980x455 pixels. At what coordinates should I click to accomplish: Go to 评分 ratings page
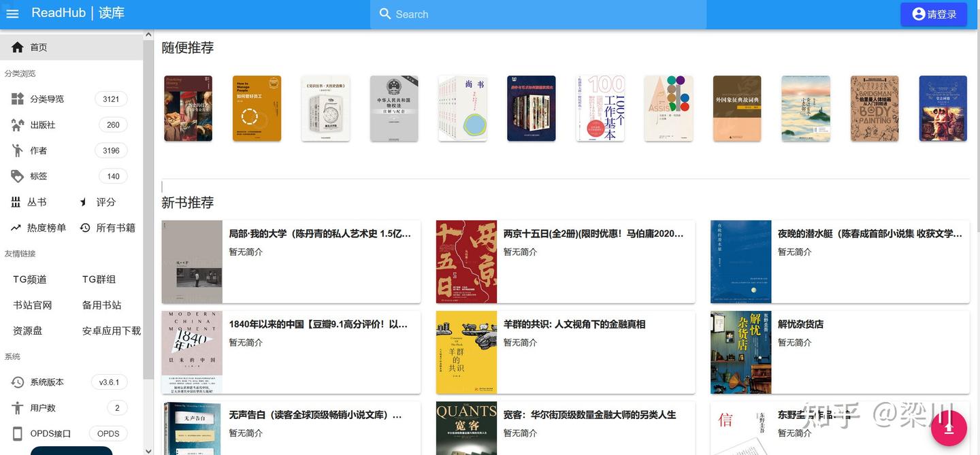(x=106, y=202)
